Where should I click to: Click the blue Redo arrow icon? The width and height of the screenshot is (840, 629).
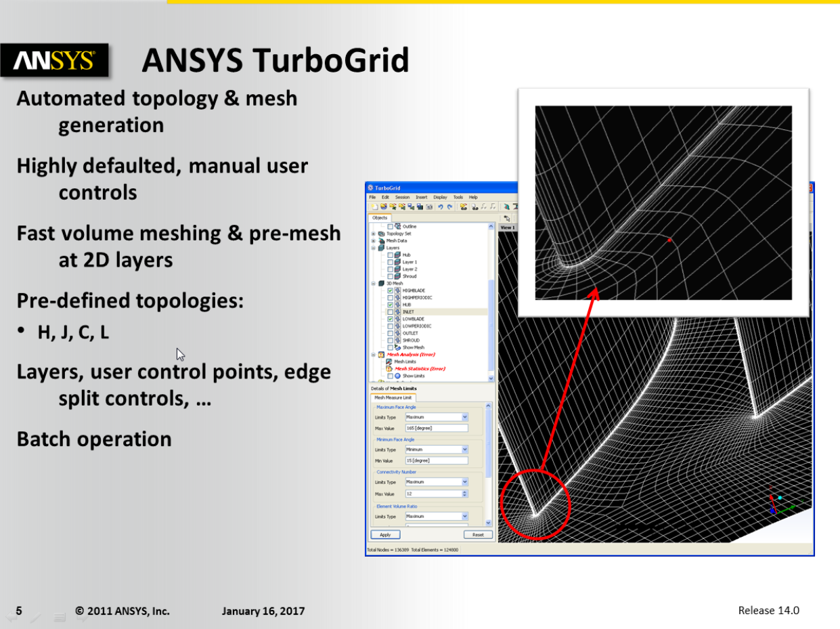(x=449, y=207)
